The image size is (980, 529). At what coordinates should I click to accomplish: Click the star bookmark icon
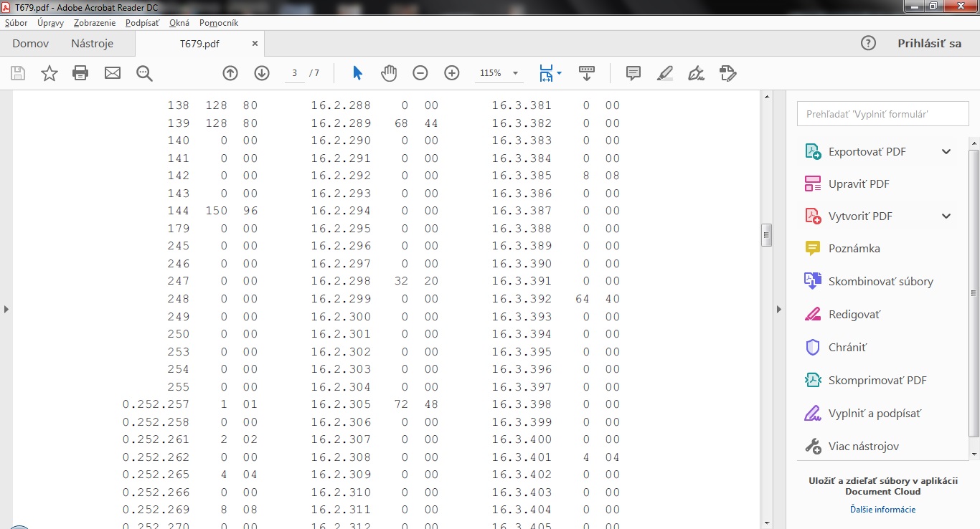(x=49, y=73)
